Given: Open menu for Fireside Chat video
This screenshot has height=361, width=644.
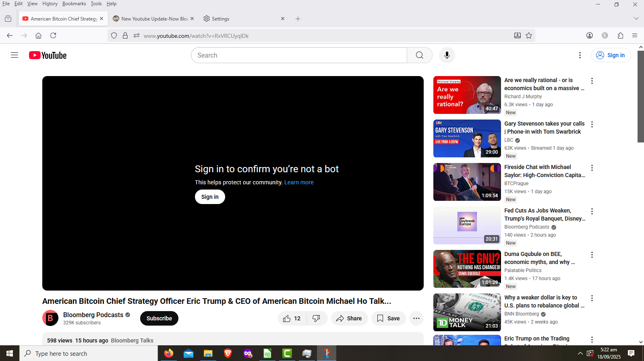Looking at the screenshot, I should click(592, 168).
